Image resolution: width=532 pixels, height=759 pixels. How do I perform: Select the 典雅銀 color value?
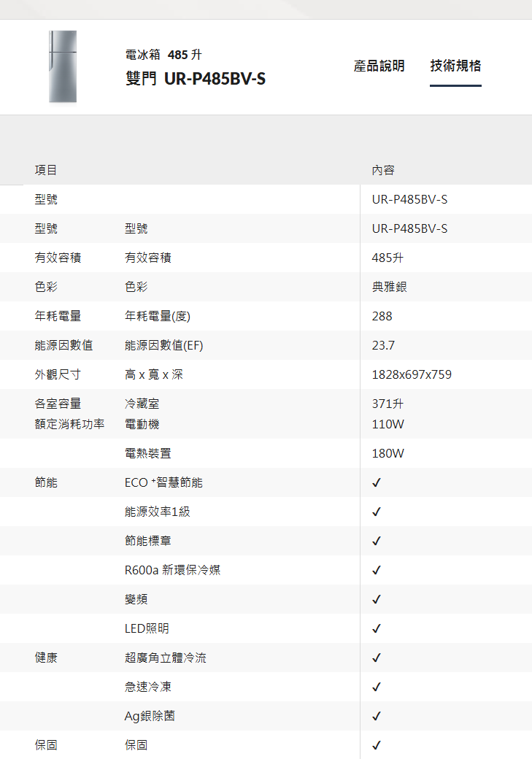389,287
